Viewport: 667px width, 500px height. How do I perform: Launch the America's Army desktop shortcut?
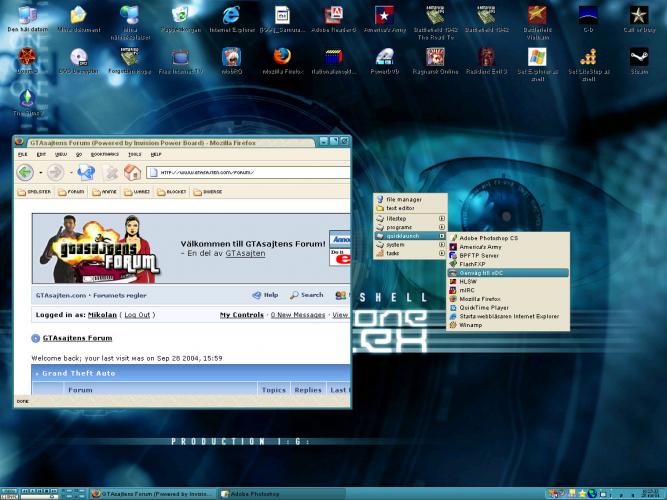[384, 16]
